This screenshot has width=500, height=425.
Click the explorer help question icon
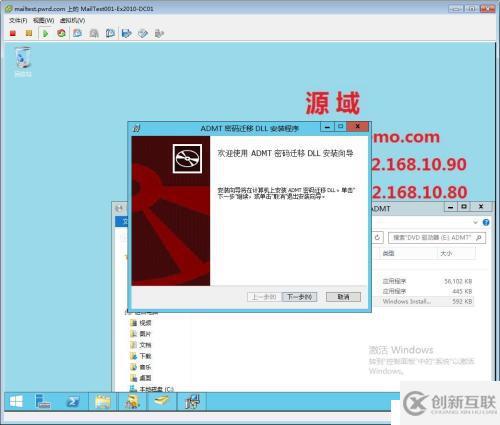coord(486,222)
